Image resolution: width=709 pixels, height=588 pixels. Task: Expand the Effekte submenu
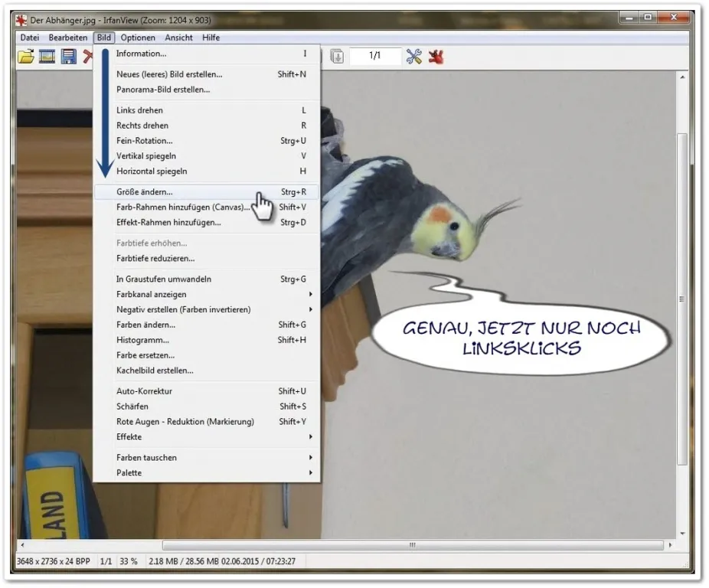tap(207, 437)
